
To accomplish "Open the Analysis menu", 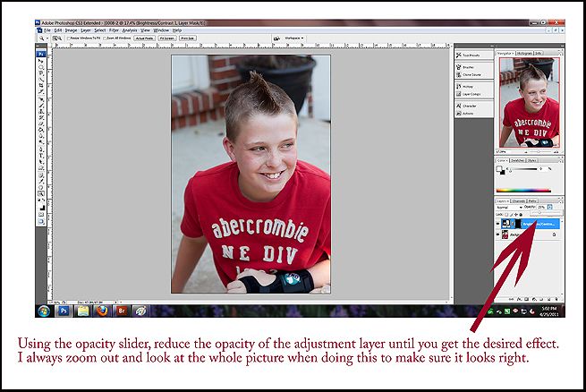I will point(130,30).
